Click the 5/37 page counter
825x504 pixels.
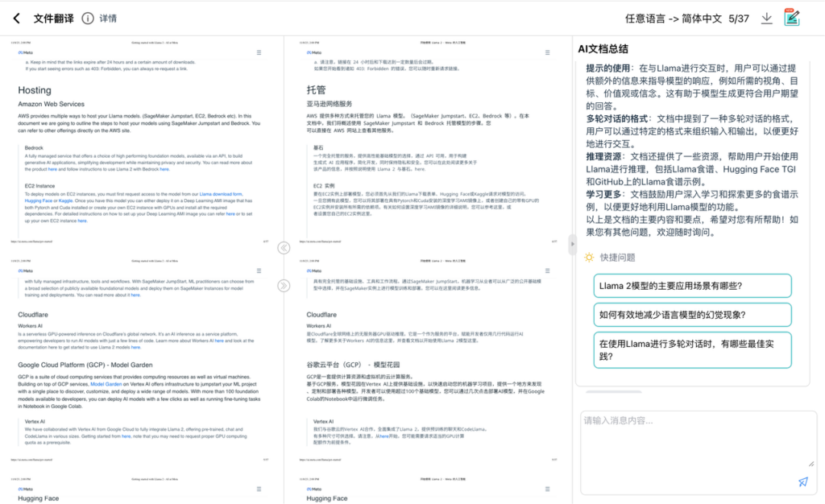pyautogui.click(x=739, y=19)
